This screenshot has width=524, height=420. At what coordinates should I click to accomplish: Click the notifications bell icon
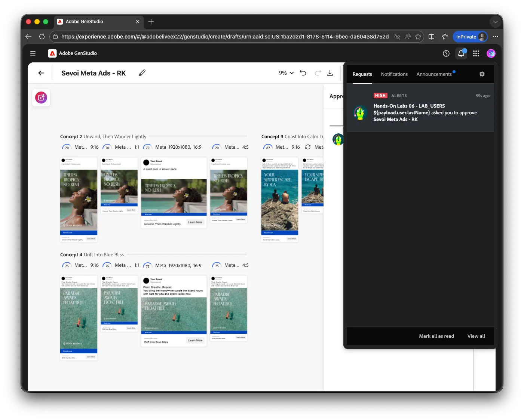461,53
